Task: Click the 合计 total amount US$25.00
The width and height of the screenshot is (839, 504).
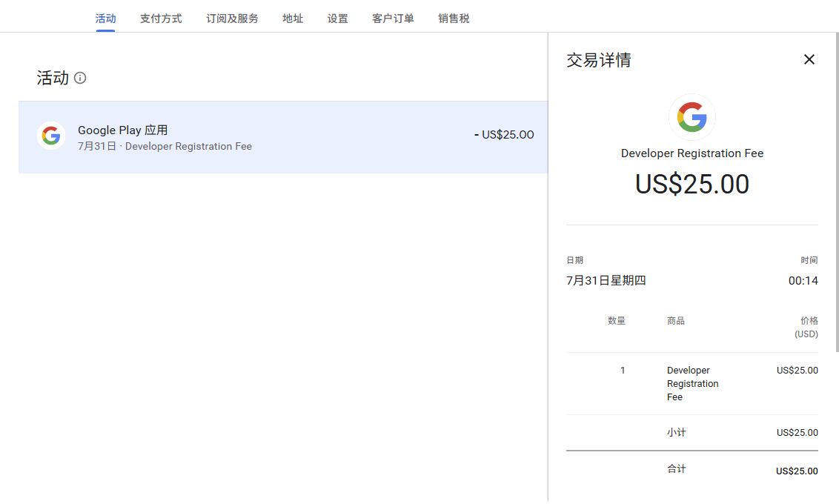Action: [x=797, y=471]
